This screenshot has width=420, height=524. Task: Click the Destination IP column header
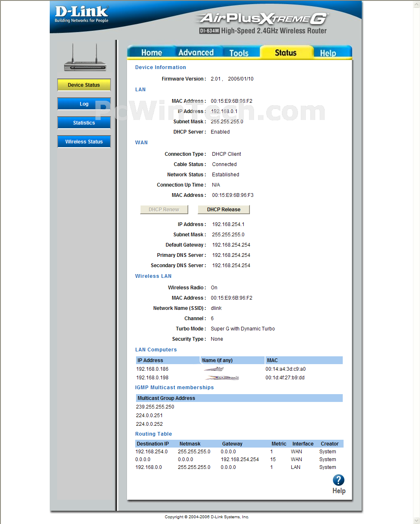coord(153,444)
